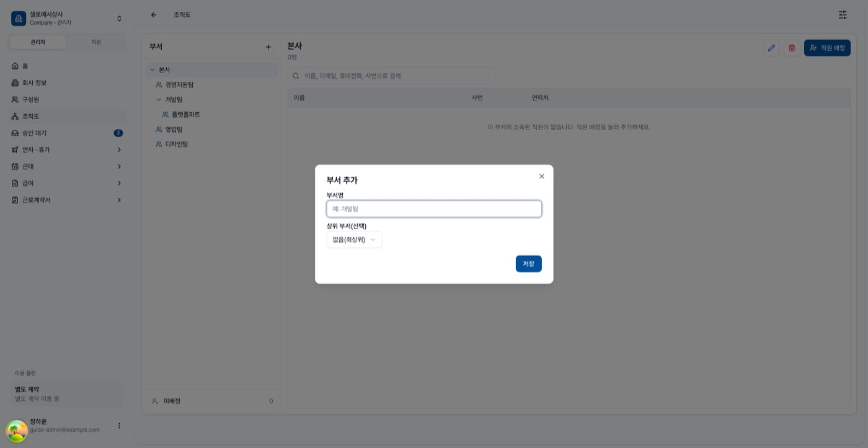Go back using the arrow icon
The height and width of the screenshot is (448, 868).
coord(154,15)
